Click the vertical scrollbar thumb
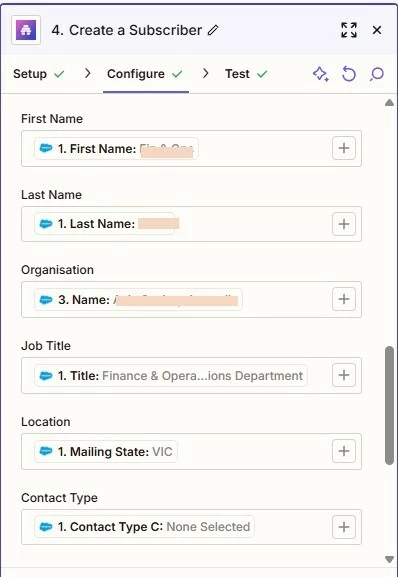 point(389,406)
